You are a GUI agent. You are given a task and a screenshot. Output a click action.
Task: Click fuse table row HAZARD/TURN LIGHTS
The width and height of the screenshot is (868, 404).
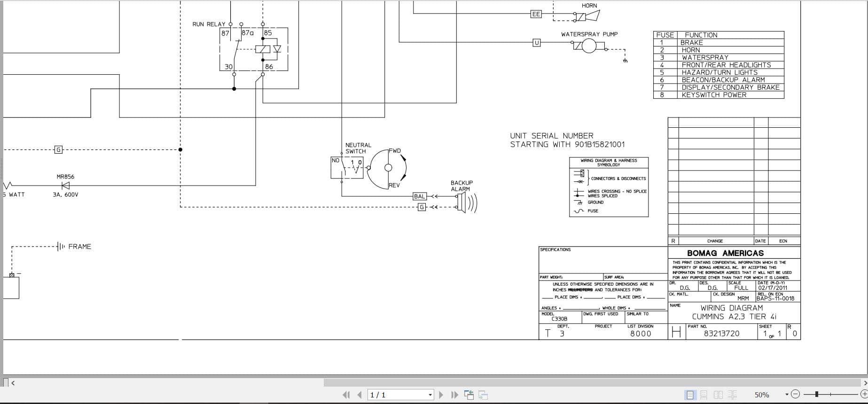pyautogui.click(x=719, y=72)
